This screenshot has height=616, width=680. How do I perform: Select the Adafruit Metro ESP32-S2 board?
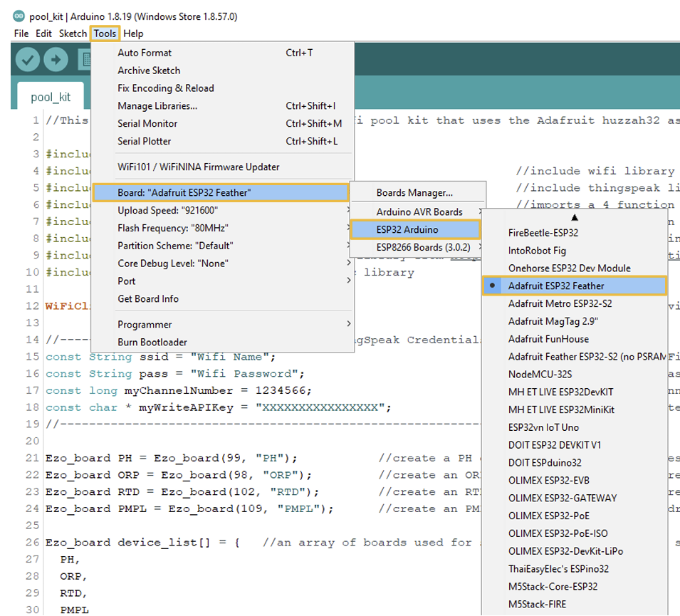(575, 303)
